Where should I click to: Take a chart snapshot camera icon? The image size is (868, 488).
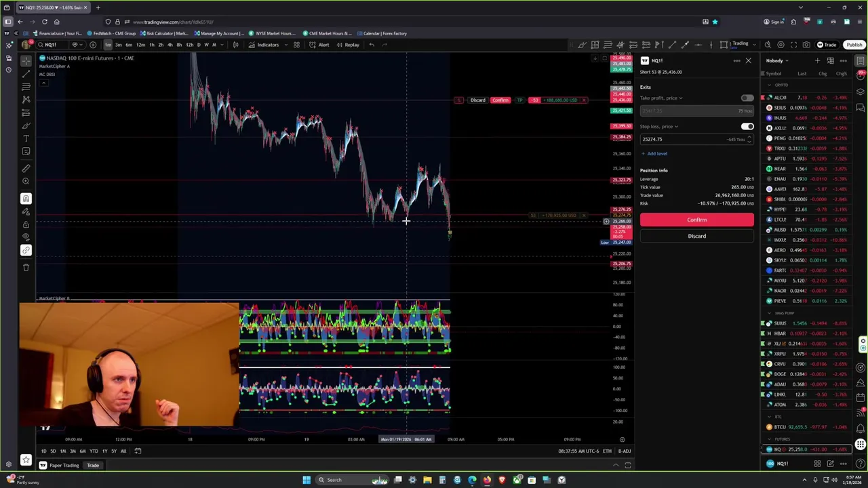(806, 45)
